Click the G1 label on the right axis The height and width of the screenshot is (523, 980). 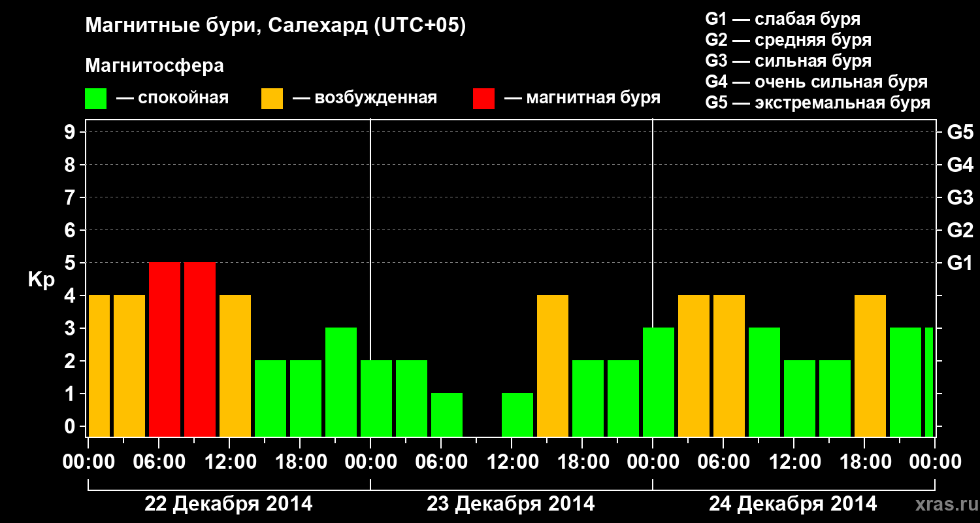pos(960,263)
